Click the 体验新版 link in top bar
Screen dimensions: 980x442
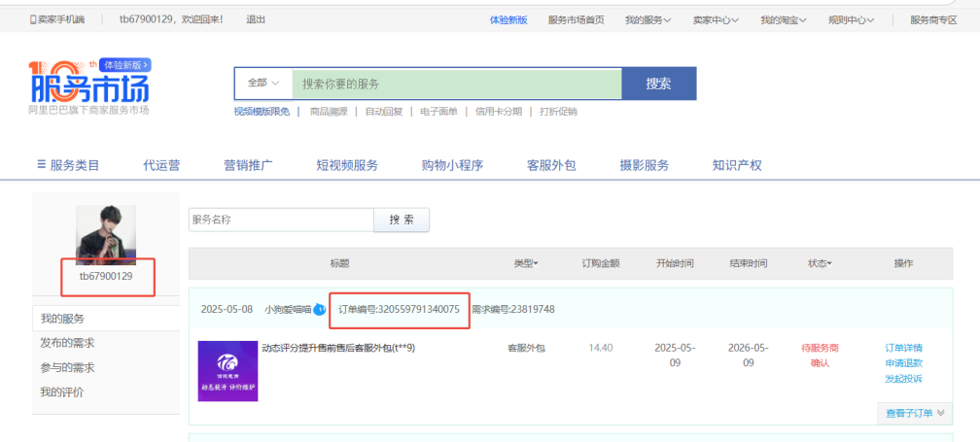508,19
